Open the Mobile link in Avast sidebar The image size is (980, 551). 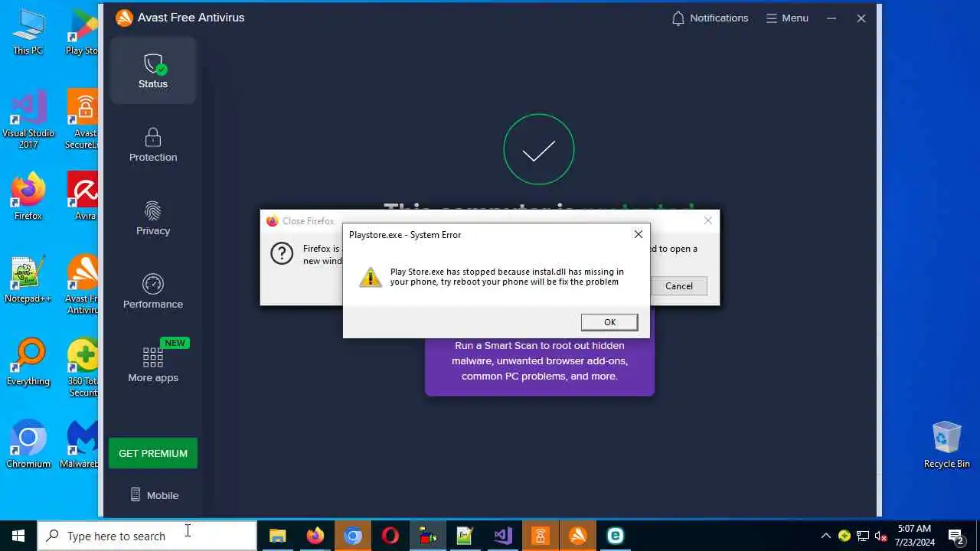[154, 495]
